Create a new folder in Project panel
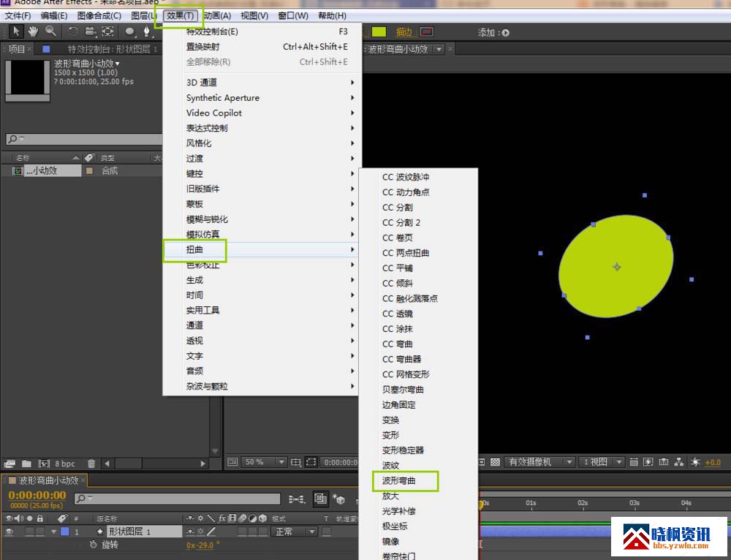Screen dimensions: 731x560 click(x=26, y=463)
